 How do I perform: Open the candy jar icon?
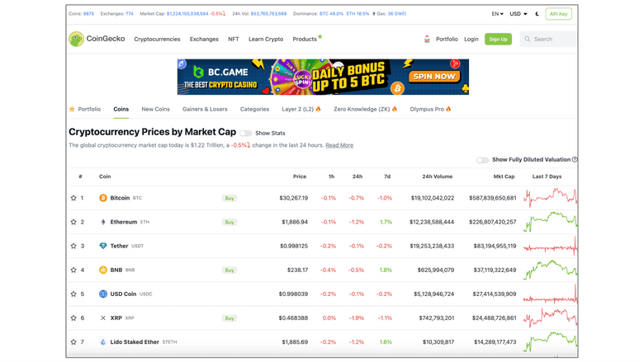pos(427,39)
